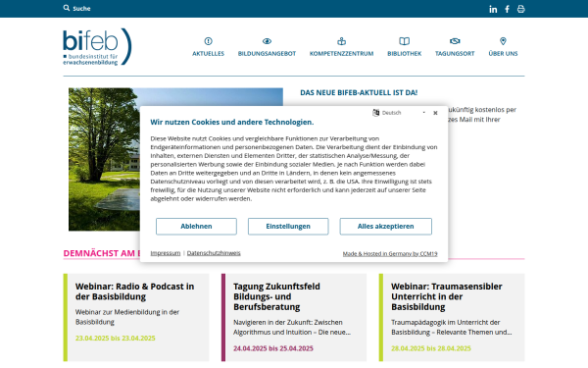Open the ÜBER UNS menu label
This screenshot has height=368, width=588.
point(503,54)
